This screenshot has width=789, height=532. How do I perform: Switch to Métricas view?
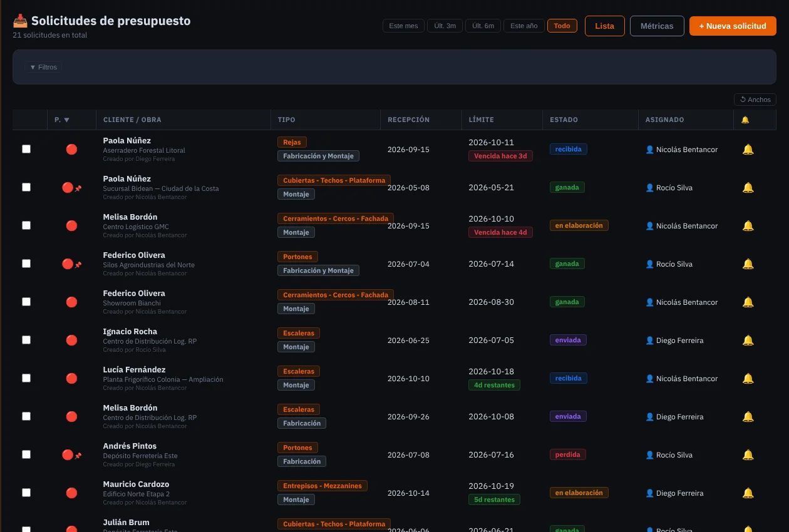[657, 26]
